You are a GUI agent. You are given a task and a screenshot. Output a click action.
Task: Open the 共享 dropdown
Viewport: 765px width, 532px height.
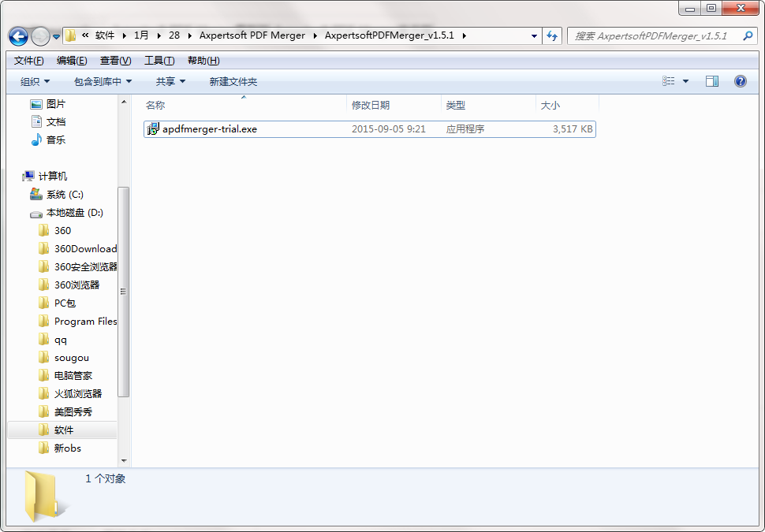pos(170,81)
